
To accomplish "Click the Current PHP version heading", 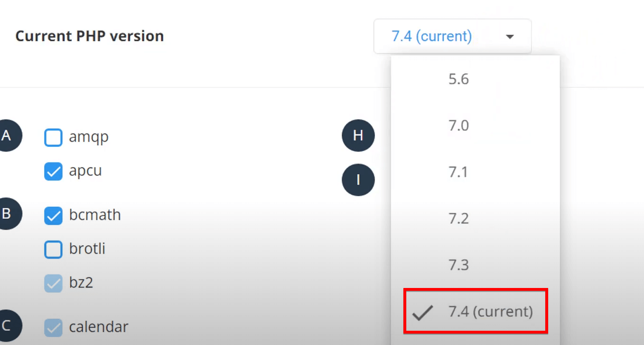I will tap(90, 36).
